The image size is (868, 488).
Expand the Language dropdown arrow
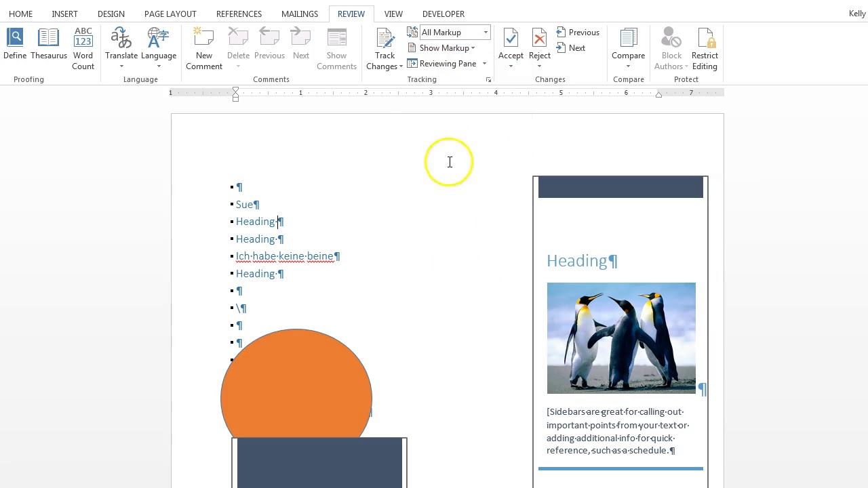[x=158, y=66]
